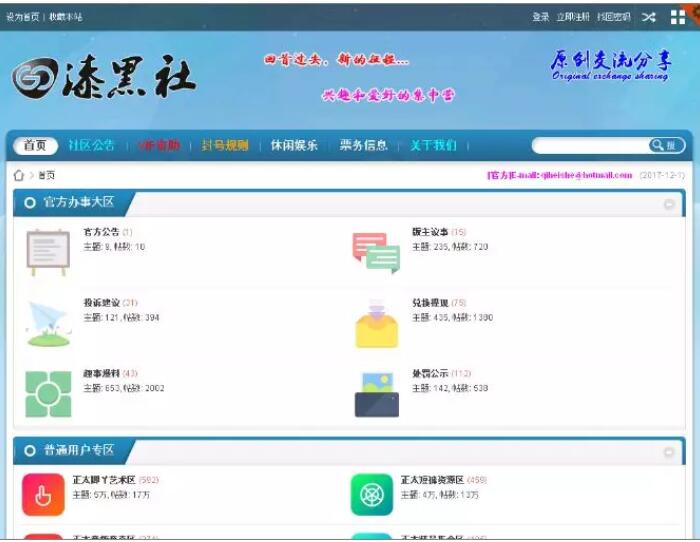This screenshot has height=542, width=700.
Task: Open the 投诉建议 paper plane icon
Action: [x=48, y=323]
